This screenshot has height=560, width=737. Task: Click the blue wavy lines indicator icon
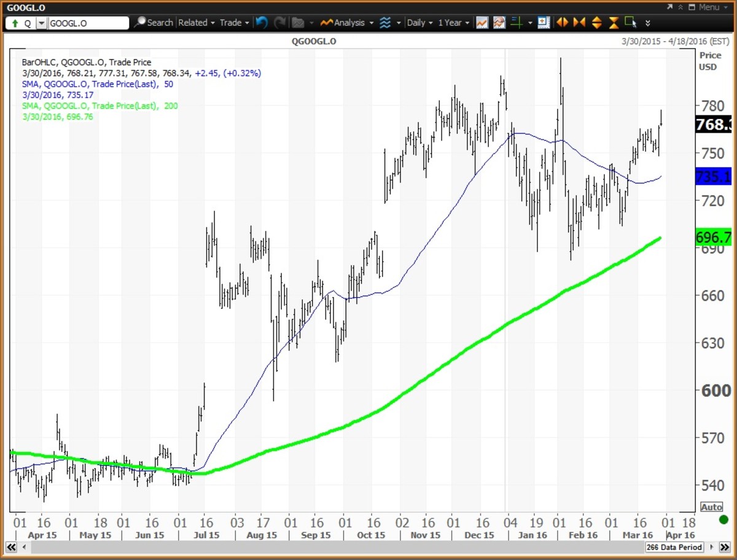click(x=385, y=23)
